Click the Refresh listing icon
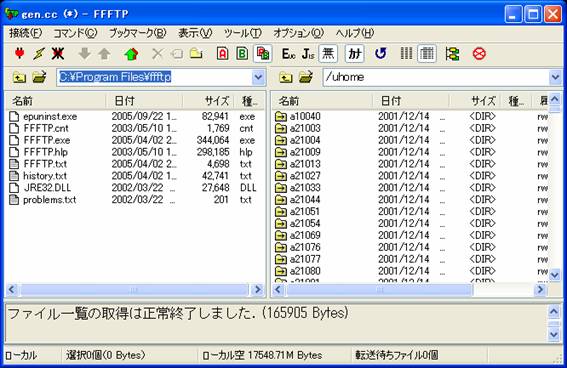This screenshot has height=368, width=567. click(x=380, y=54)
